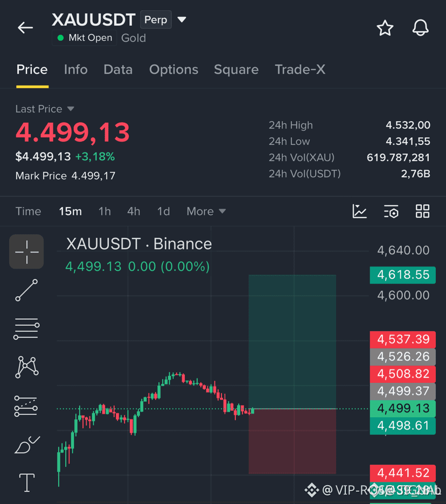Select the 1d interval
This screenshot has height=504, width=446.
pos(163,212)
